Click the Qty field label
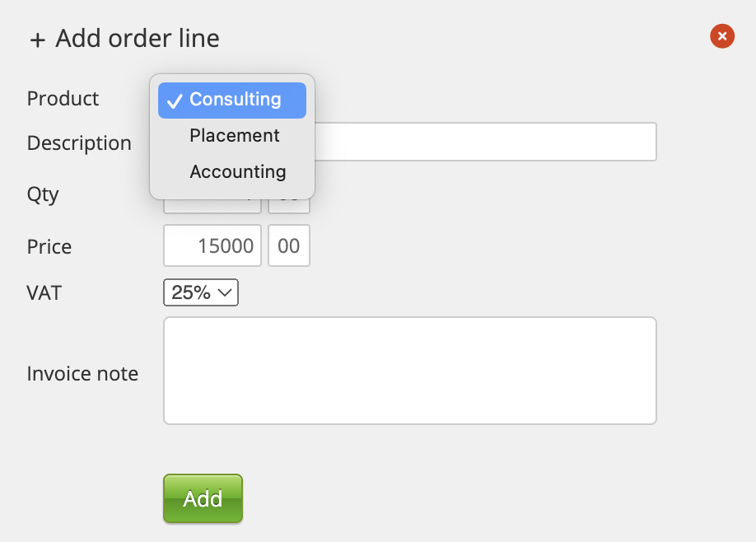The image size is (756, 542). point(43,194)
